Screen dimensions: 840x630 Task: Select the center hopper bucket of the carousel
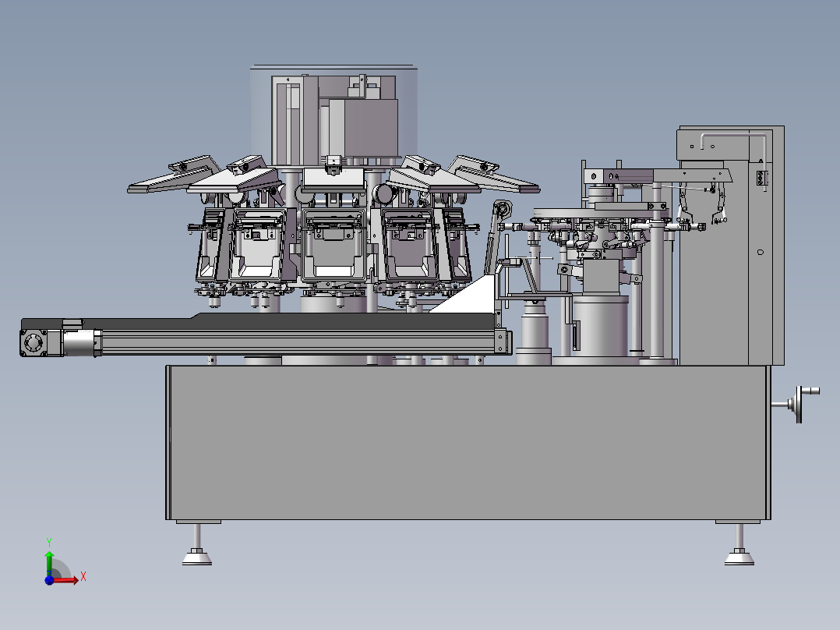[x=334, y=246]
